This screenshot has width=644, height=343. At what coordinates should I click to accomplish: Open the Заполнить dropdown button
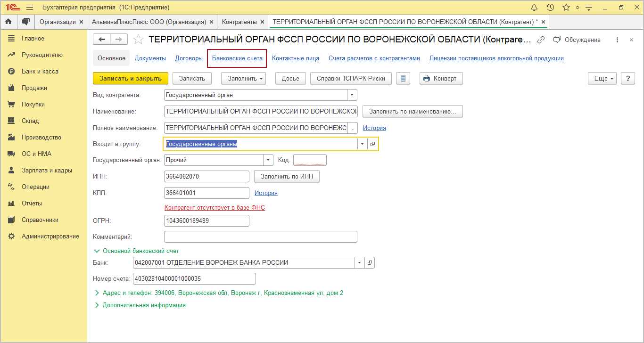(244, 78)
